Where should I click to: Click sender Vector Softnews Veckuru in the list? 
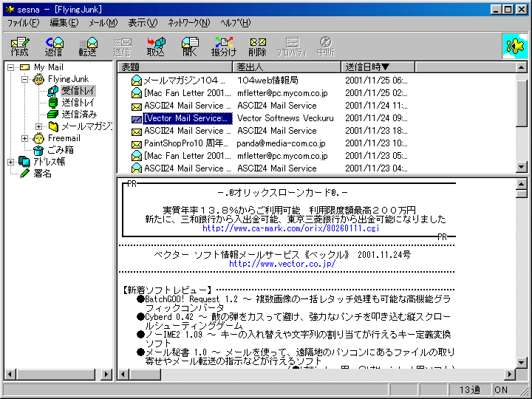(x=285, y=118)
